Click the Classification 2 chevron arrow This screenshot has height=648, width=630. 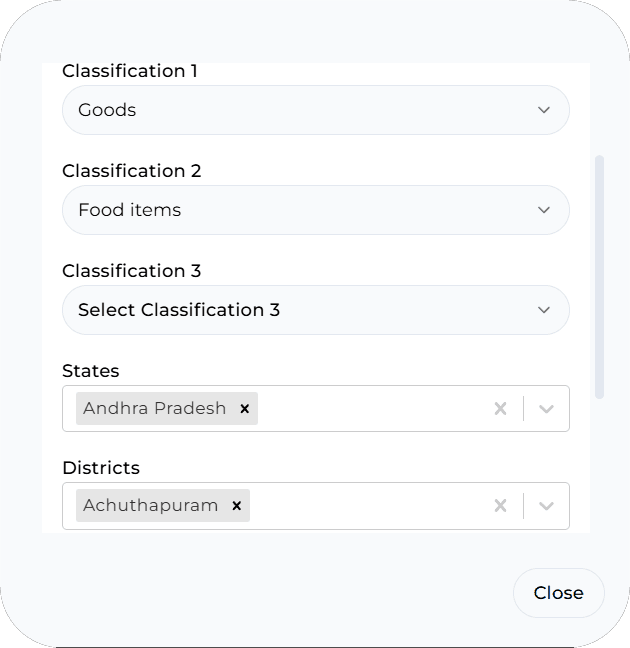tap(544, 210)
